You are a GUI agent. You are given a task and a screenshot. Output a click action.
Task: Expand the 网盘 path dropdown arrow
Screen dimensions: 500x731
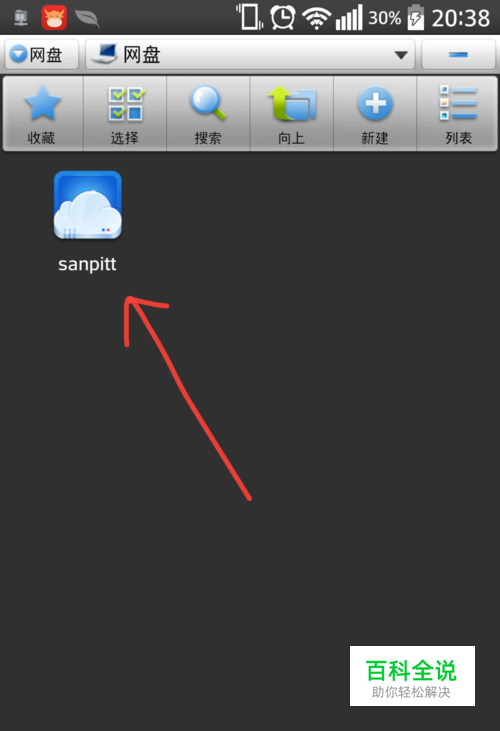click(401, 55)
